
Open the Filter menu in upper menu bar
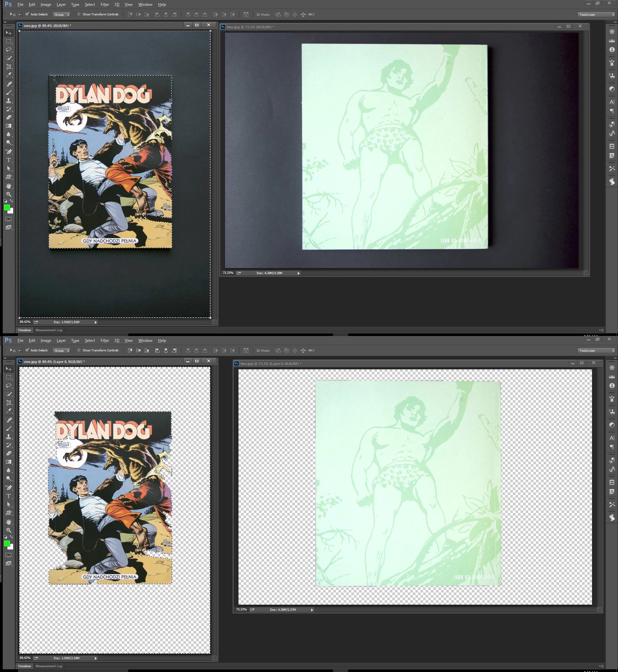(105, 4)
